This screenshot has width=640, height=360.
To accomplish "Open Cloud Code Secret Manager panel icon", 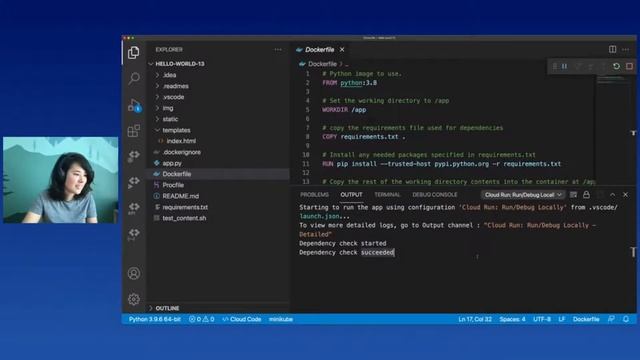I will 133,233.
